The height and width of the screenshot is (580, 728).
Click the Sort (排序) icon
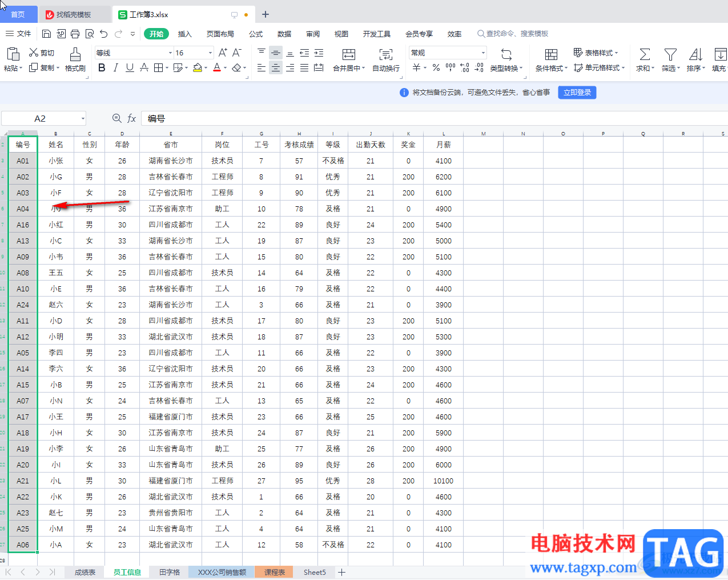click(x=695, y=54)
